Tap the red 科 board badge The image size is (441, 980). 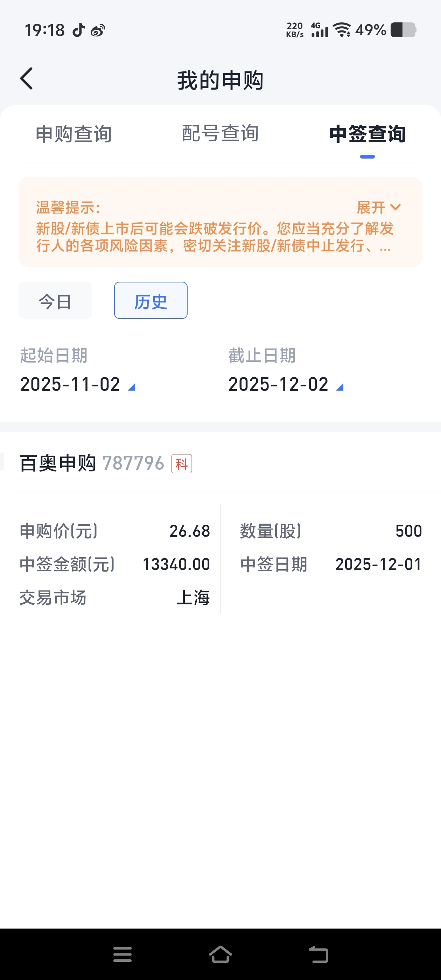182,464
